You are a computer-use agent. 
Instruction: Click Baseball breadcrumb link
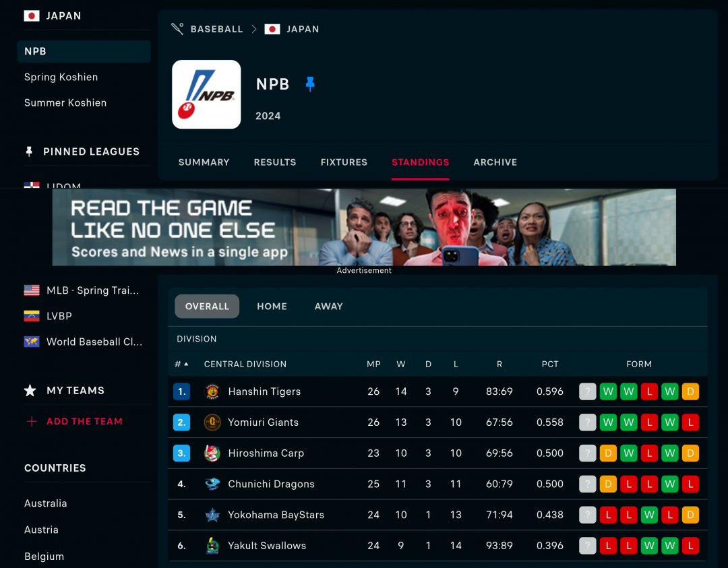coord(217,29)
